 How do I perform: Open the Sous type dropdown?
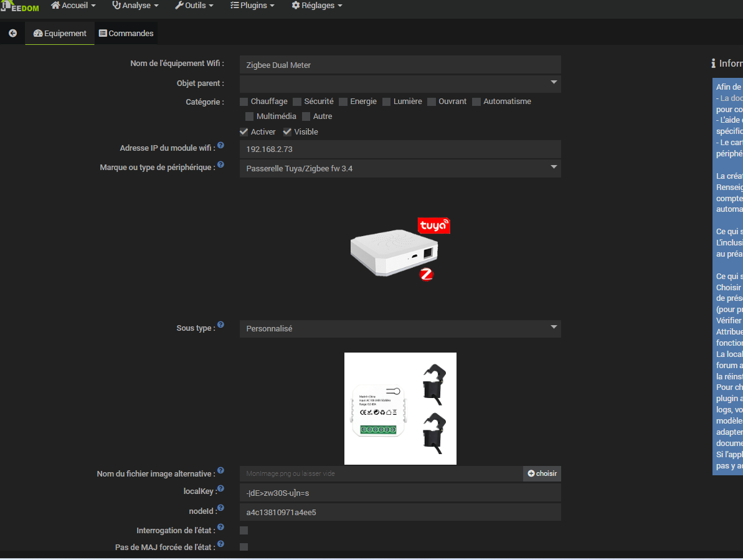(x=400, y=328)
